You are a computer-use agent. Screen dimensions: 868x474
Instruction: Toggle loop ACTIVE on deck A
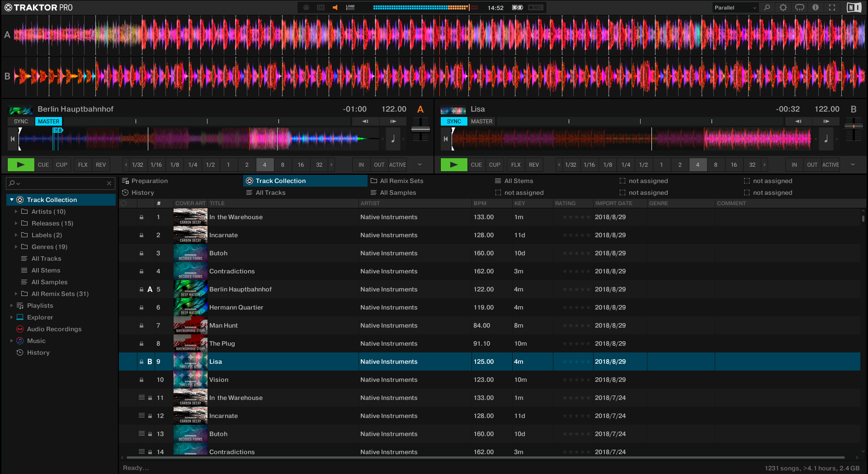[398, 165]
